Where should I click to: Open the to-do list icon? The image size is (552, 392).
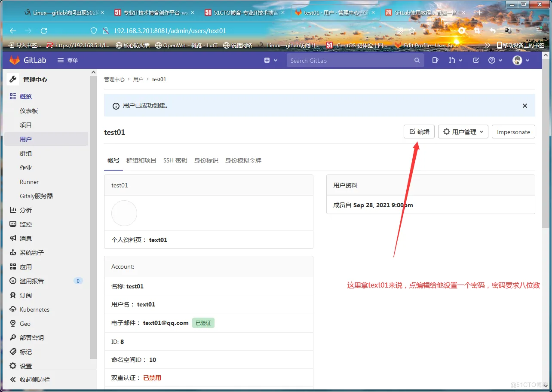coord(476,61)
